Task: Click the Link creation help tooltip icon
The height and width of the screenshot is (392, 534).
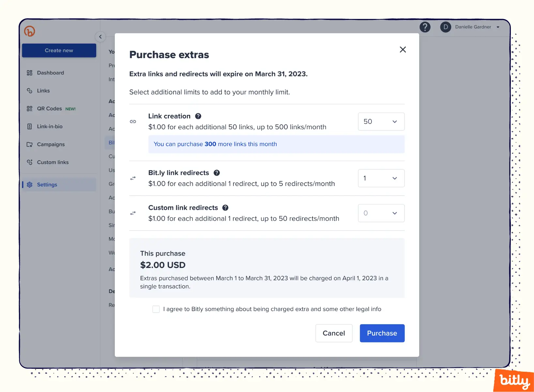Action: click(198, 116)
